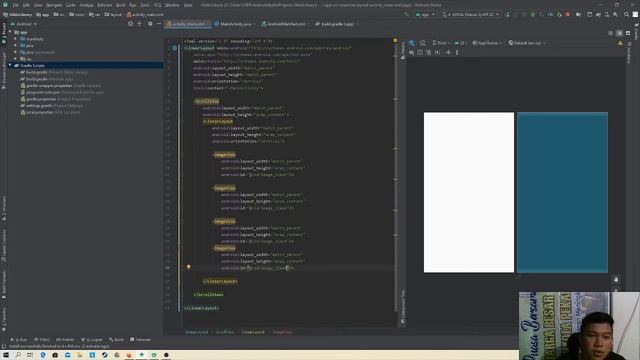Expand the res folder

tap(16, 59)
